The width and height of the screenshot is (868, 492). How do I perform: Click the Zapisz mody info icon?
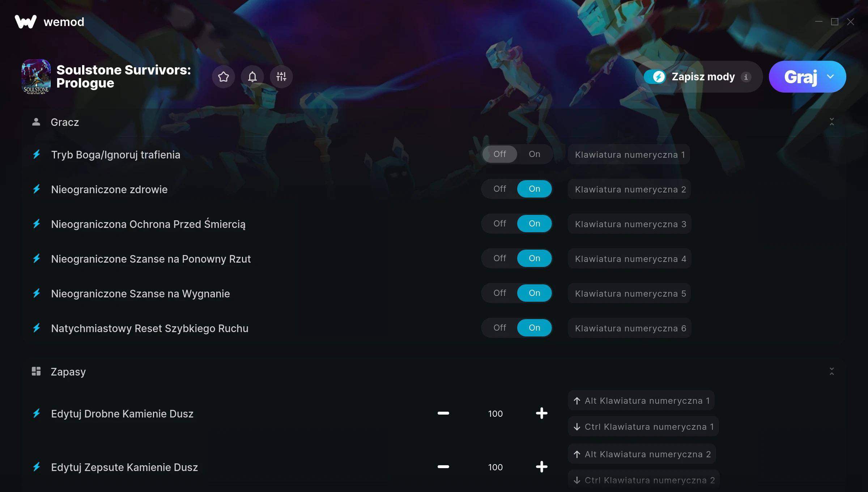click(x=746, y=77)
